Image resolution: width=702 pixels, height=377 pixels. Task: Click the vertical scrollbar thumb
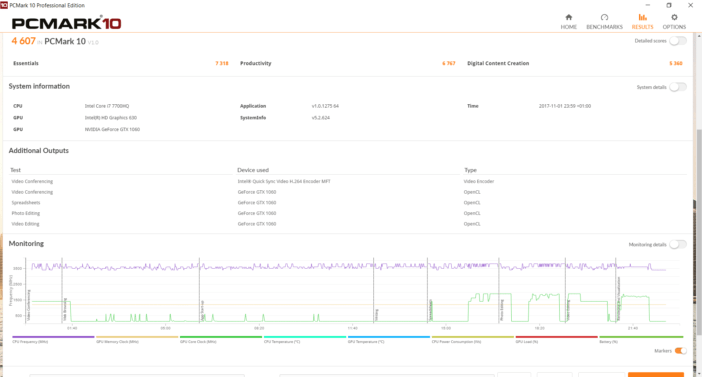point(699,232)
